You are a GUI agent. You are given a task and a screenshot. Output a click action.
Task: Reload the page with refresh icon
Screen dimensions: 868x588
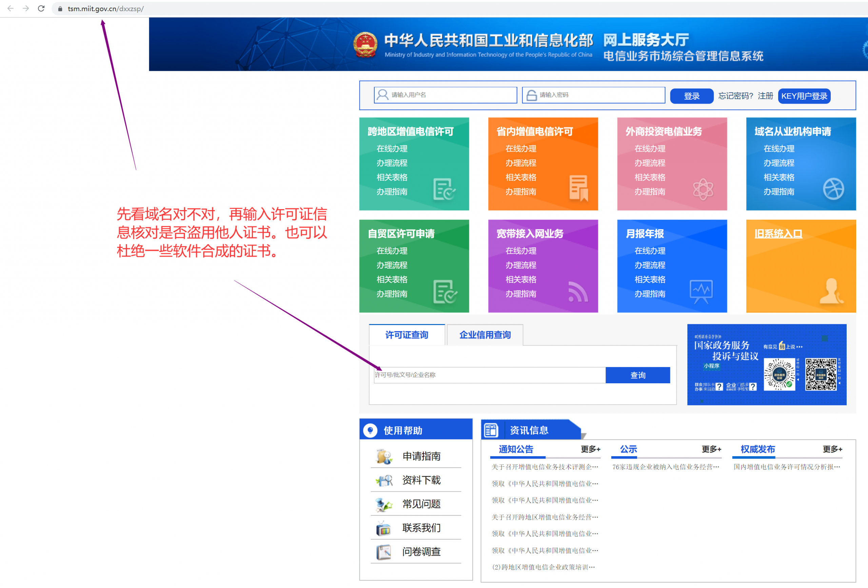41,8
